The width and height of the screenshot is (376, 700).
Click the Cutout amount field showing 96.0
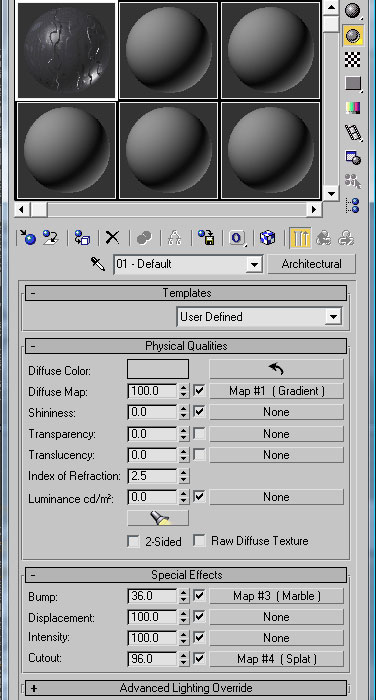(153, 658)
